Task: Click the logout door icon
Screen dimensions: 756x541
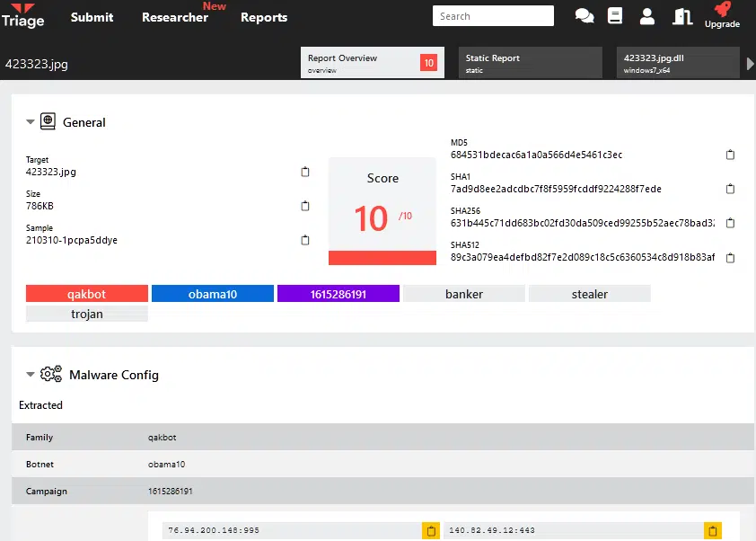Action: coord(681,15)
